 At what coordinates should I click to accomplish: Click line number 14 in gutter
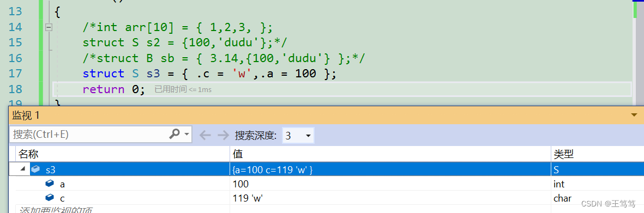[x=15, y=27]
